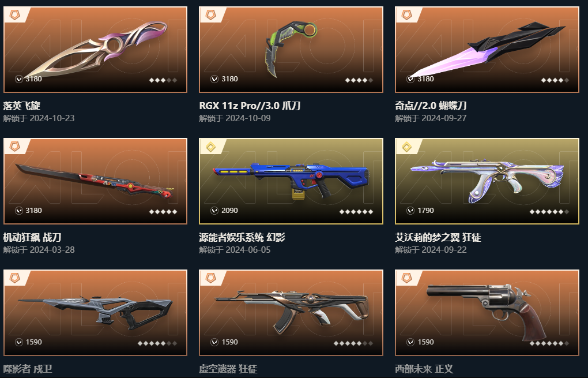Open the 落英飞旋 knife skin thumbnail
This screenshot has width=588, height=378.
(x=95, y=50)
